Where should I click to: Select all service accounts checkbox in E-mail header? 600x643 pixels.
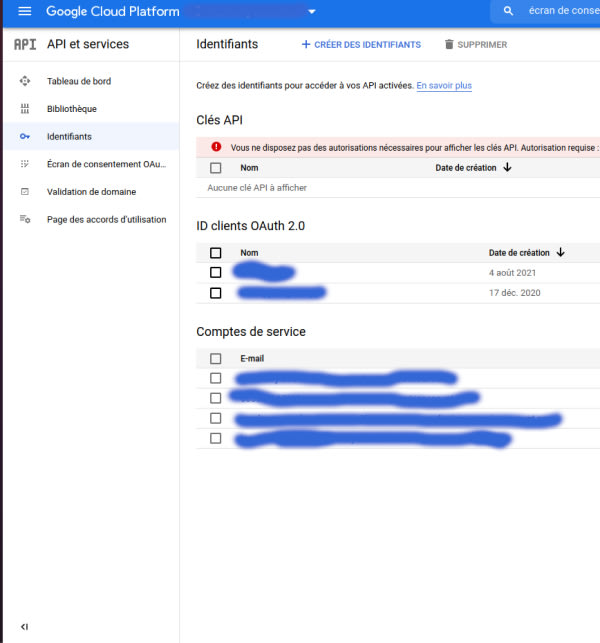(216, 358)
